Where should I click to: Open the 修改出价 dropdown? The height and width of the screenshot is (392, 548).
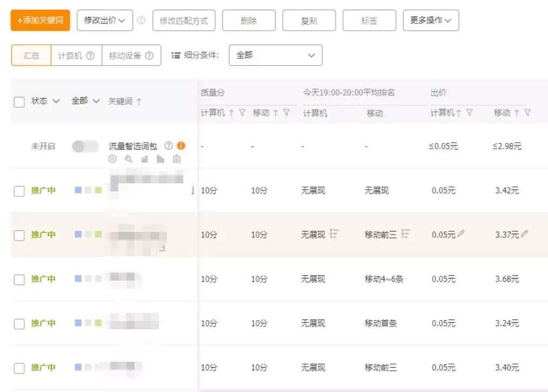105,20
